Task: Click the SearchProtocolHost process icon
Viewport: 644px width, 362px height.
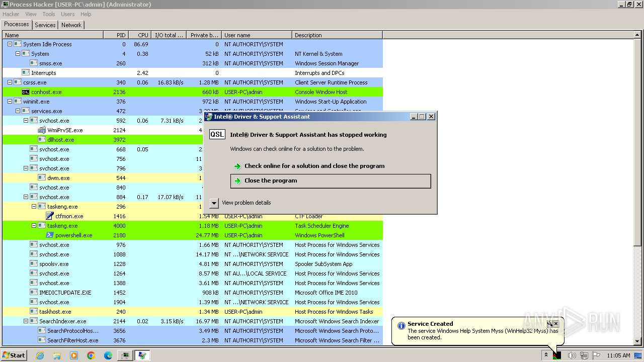Action: pyautogui.click(x=42, y=331)
